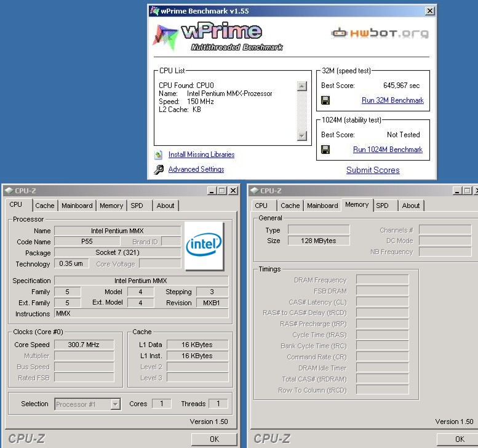This screenshot has height=448, width=478.
Task: Click left CPU-Z window title bar icon
Action: (9, 191)
